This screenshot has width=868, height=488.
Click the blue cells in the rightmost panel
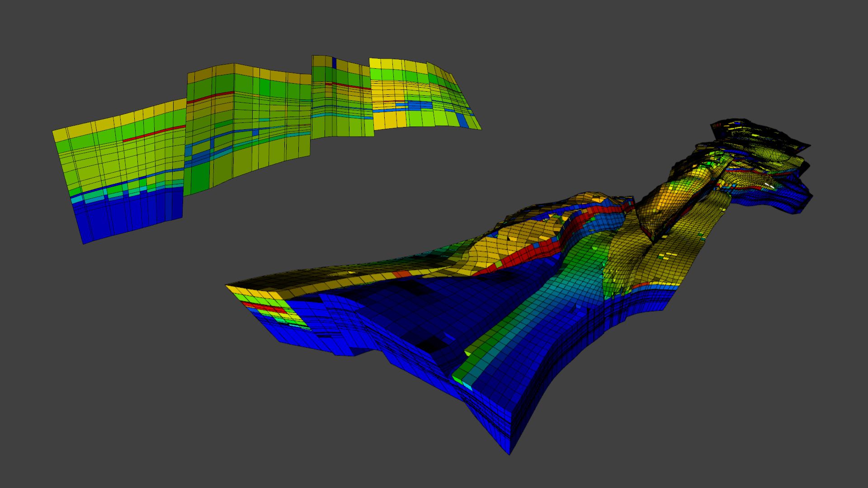(x=414, y=105)
